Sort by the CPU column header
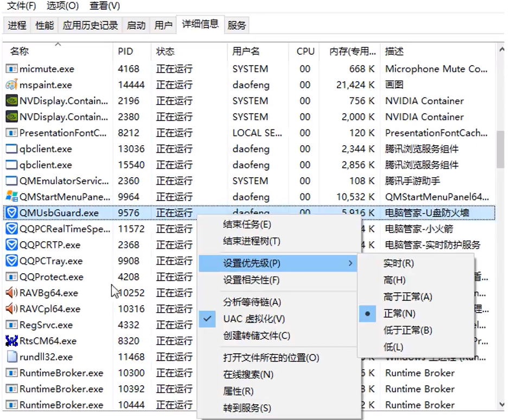 tap(305, 51)
